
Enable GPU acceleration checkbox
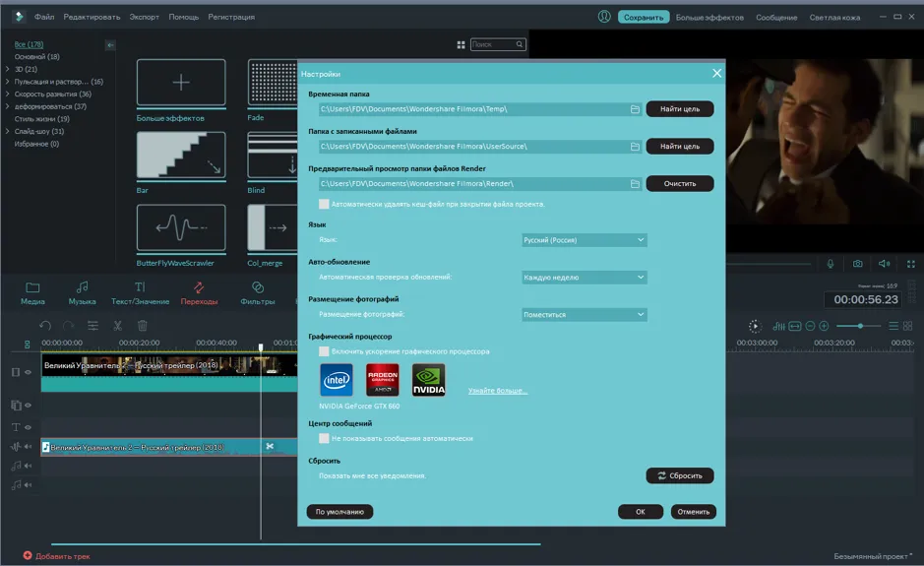point(324,351)
